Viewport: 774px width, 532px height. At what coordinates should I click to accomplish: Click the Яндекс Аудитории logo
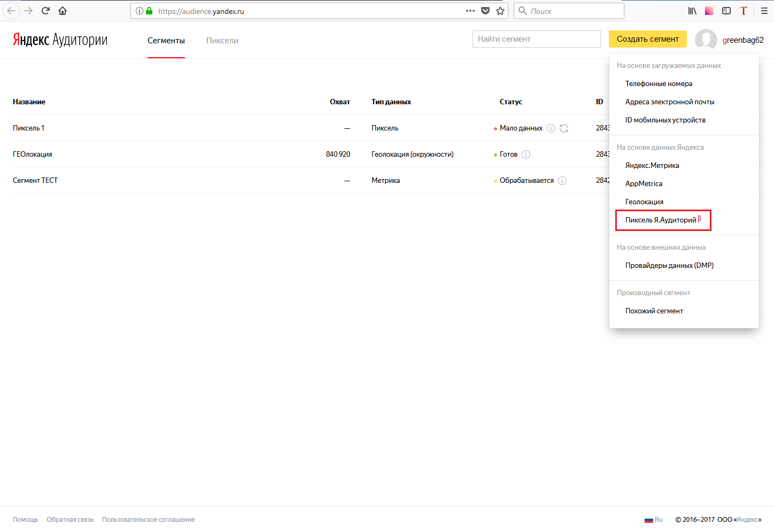60,40
